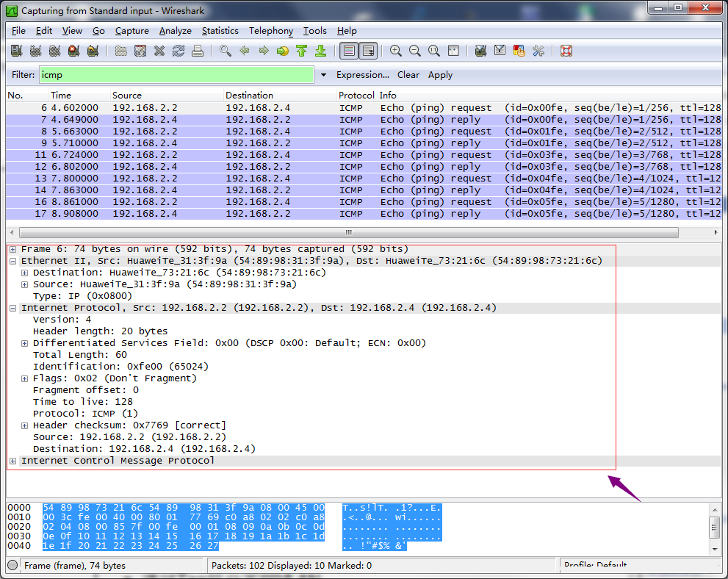
Task: Close the capture file icon
Action: [x=159, y=51]
